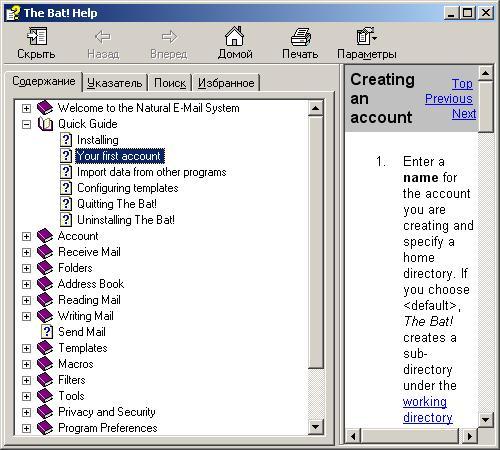Open the Installing topic

click(98, 140)
